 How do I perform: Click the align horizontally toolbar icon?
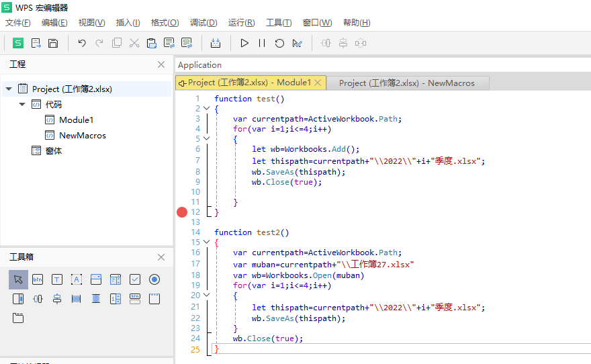(x=326, y=43)
